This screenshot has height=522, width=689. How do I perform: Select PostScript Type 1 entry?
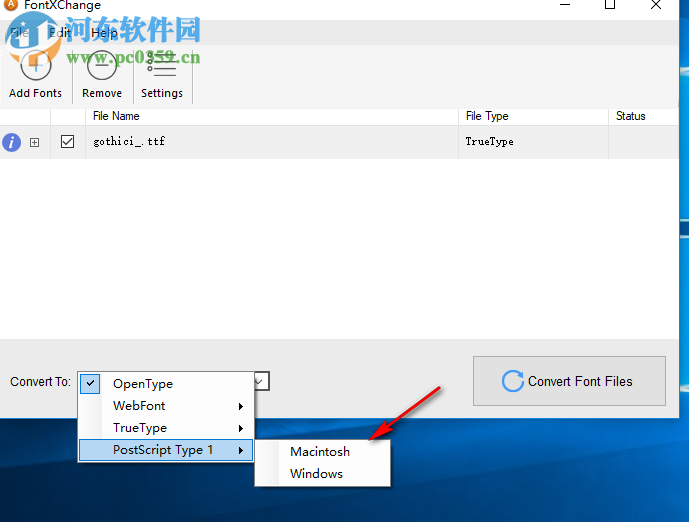click(x=166, y=450)
